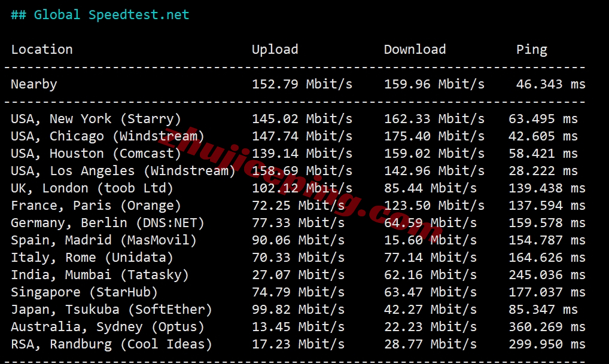Click USA, Chicago (Windstream) entry
The height and width of the screenshot is (364, 609).
point(108,136)
